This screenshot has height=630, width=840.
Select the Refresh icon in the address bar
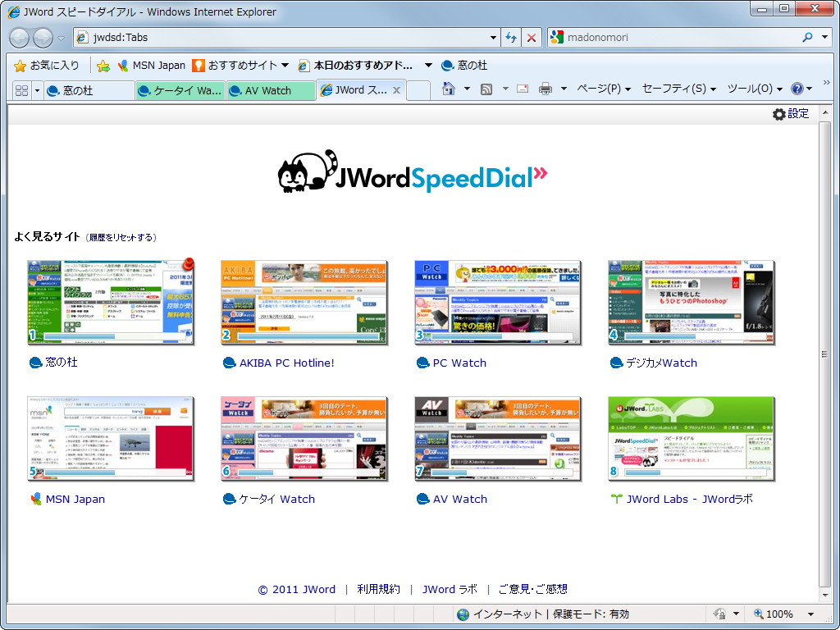[x=510, y=37]
